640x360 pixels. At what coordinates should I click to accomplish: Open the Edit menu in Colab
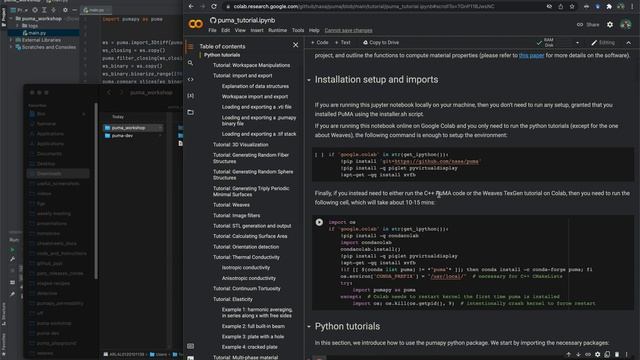225,30
